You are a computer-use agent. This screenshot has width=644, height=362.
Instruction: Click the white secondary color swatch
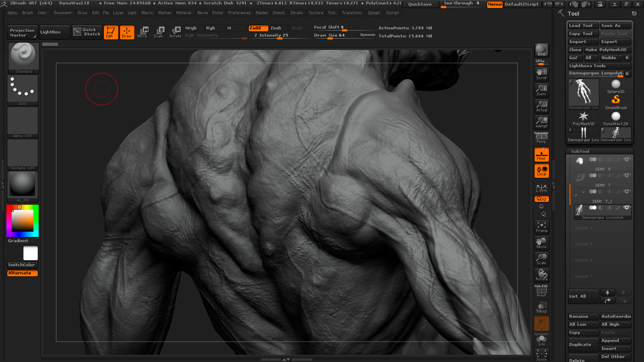pos(31,253)
